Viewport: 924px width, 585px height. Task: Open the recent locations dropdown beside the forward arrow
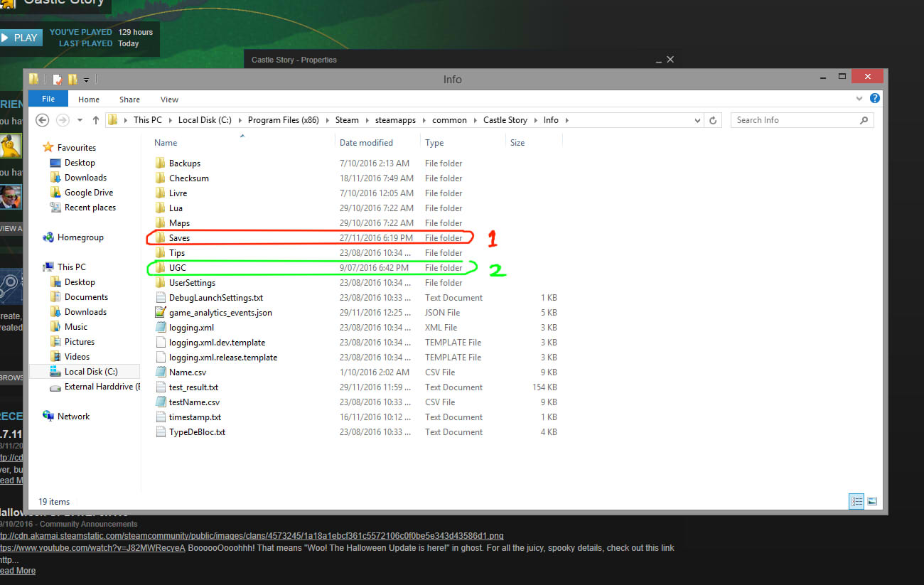point(80,120)
